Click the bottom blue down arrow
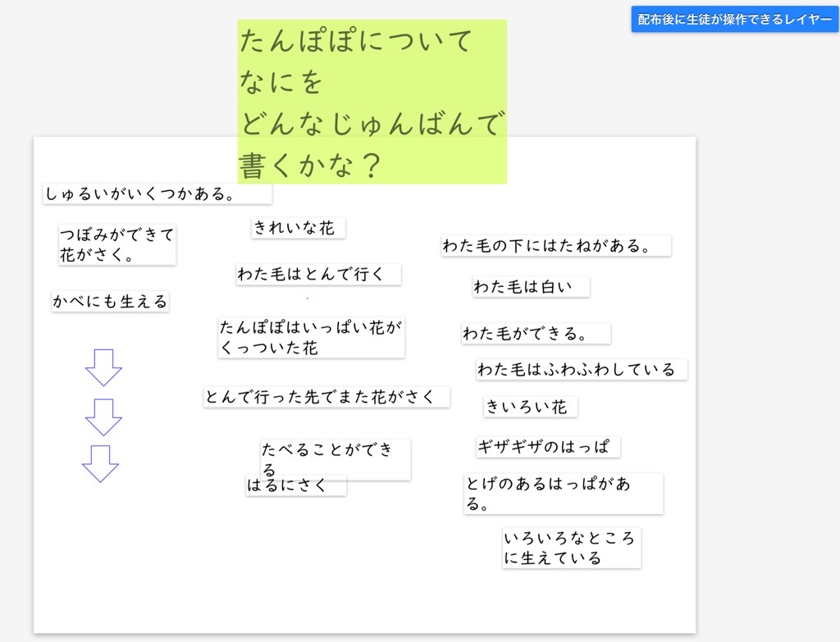This screenshot has height=642, width=840. click(x=101, y=463)
